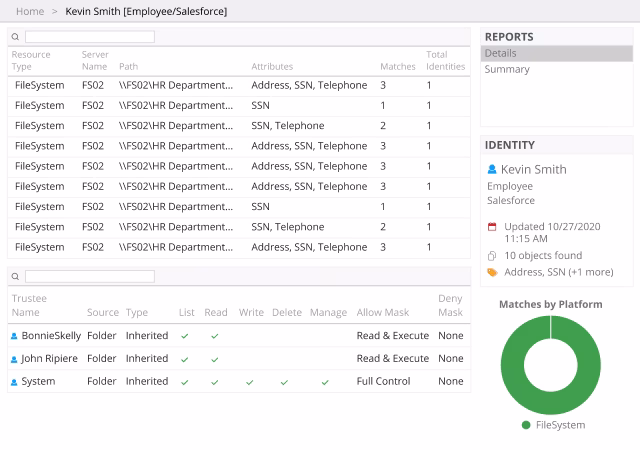Viewport: 640px width, 450px height.
Task: Click the search icon above the resource table
Action: point(15,37)
